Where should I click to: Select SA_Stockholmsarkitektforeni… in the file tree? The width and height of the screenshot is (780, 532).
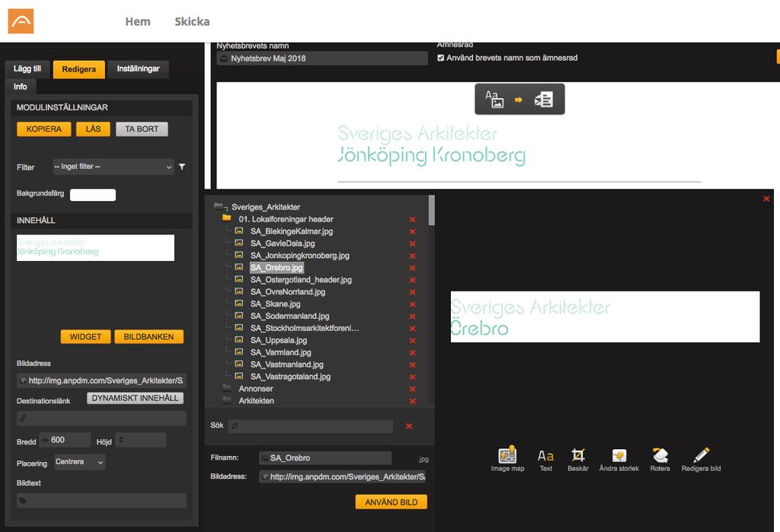pyautogui.click(x=305, y=328)
